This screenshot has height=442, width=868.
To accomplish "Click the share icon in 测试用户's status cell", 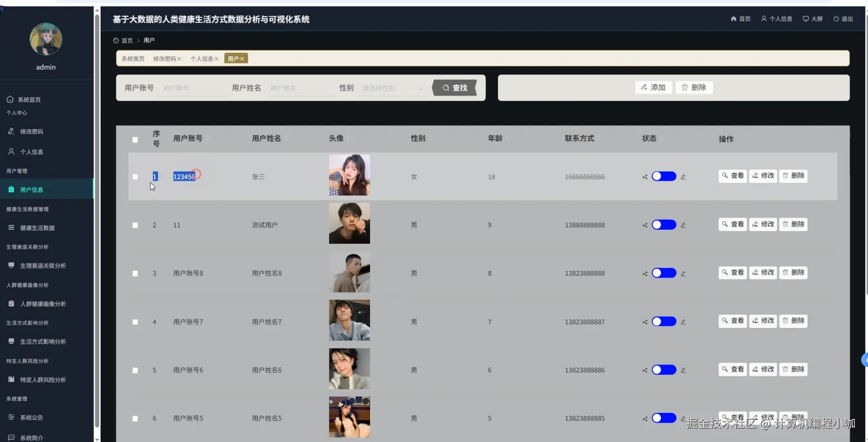I will point(645,225).
